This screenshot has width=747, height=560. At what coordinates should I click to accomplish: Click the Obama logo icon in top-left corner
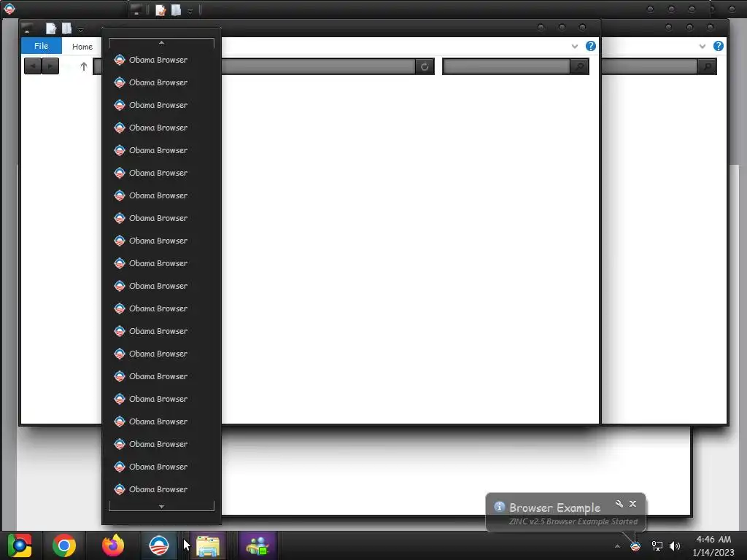click(x=9, y=9)
